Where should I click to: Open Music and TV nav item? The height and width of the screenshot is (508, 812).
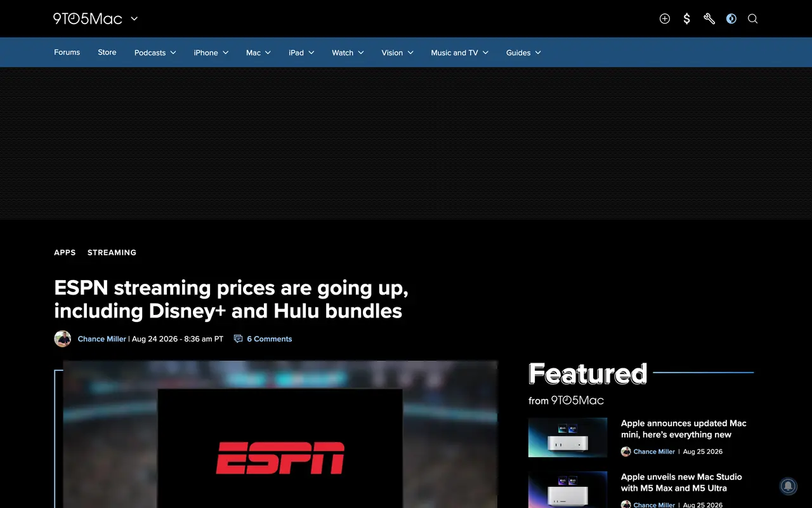click(454, 53)
